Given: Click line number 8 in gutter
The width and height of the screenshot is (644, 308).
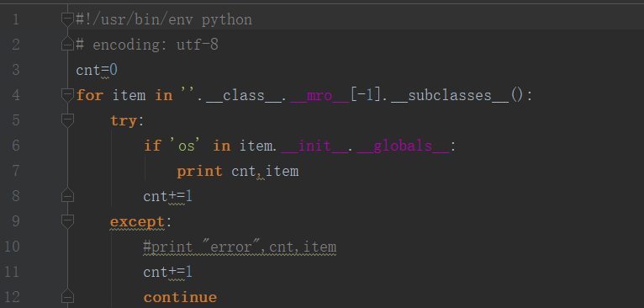Looking at the screenshot, I should coord(16,196).
